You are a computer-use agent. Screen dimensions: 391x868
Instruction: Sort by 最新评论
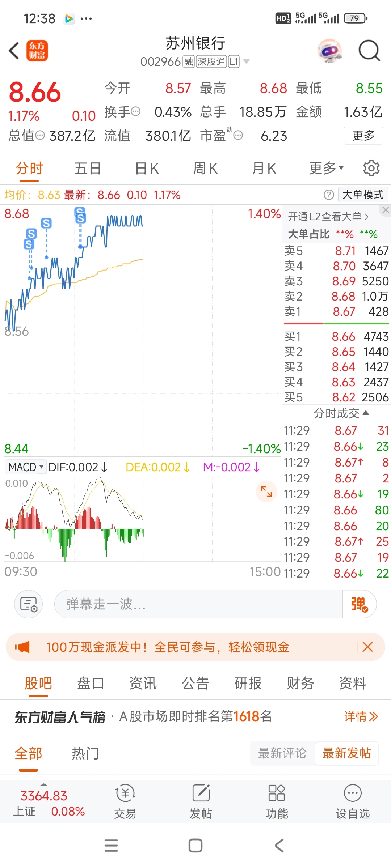click(x=282, y=753)
